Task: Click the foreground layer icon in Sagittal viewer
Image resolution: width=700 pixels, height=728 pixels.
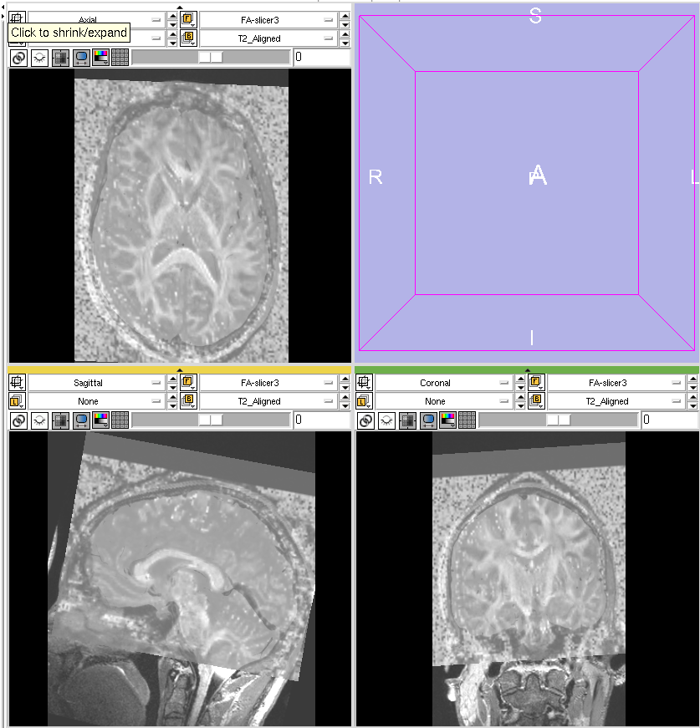Action: [x=188, y=383]
